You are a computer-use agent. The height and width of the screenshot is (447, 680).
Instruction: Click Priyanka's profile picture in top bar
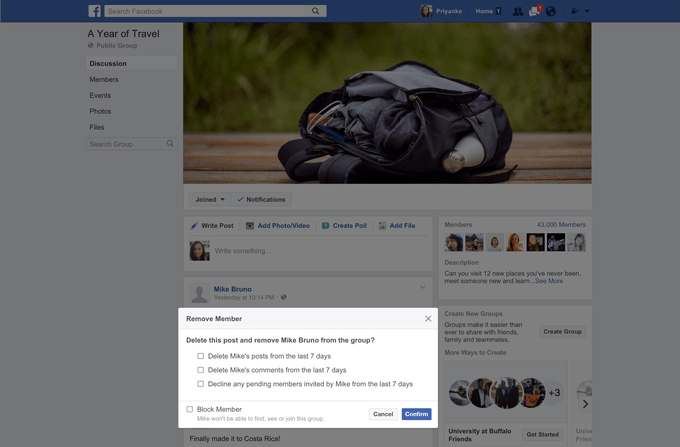click(x=427, y=11)
